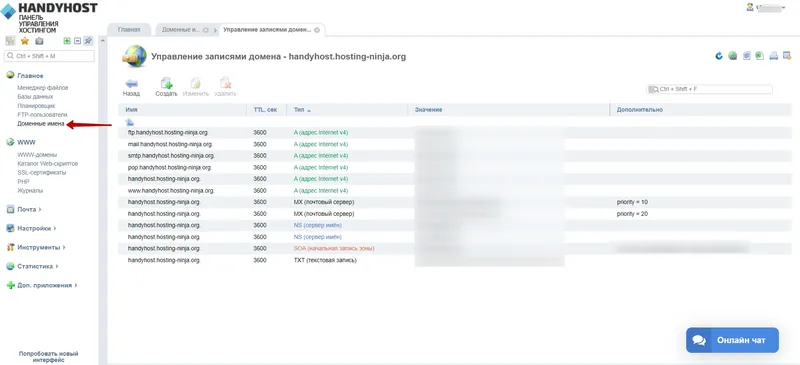Switch to the Главная tab

[x=129, y=30]
